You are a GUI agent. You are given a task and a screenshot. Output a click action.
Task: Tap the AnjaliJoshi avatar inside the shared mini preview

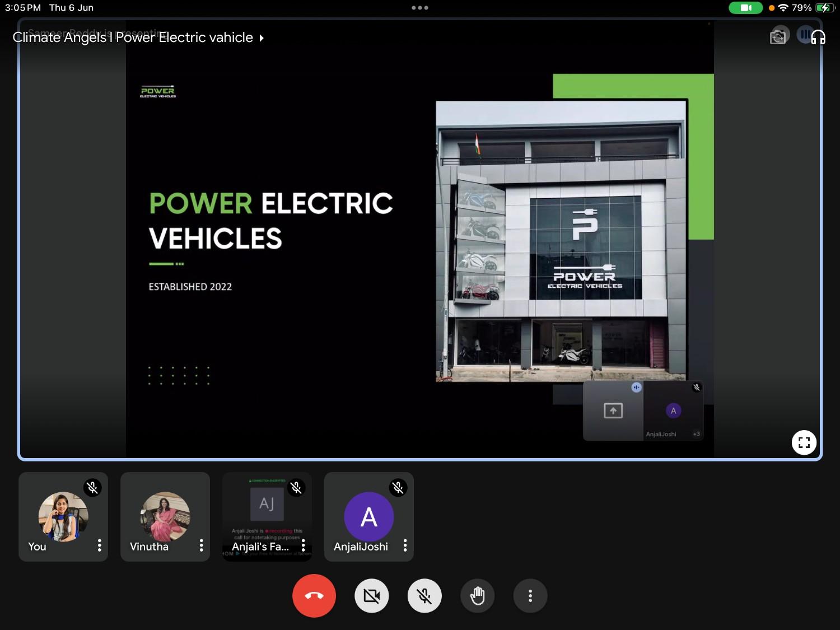coord(673,411)
